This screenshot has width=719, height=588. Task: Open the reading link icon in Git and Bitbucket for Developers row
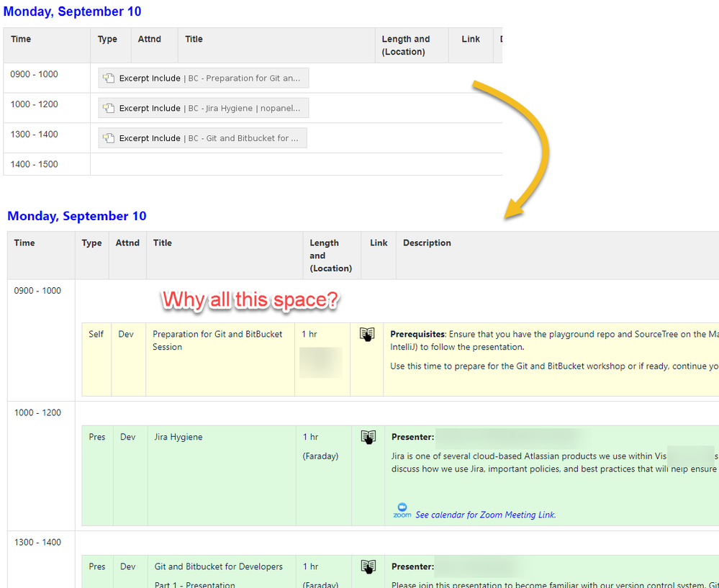pos(368,567)
